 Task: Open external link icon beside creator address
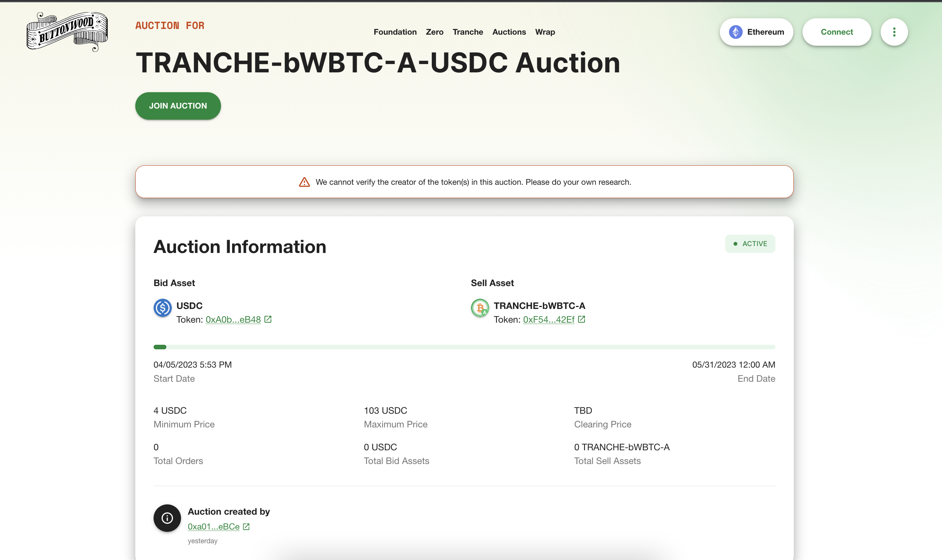[x=247, y=527]
